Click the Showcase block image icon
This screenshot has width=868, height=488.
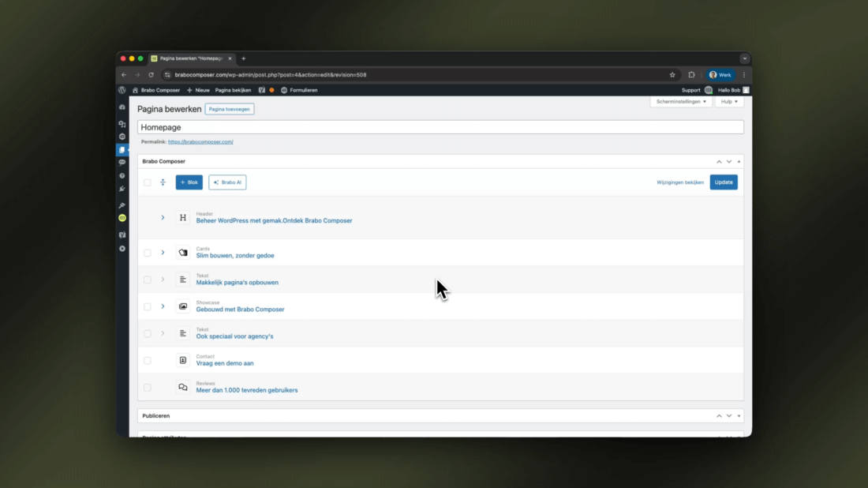183,306
